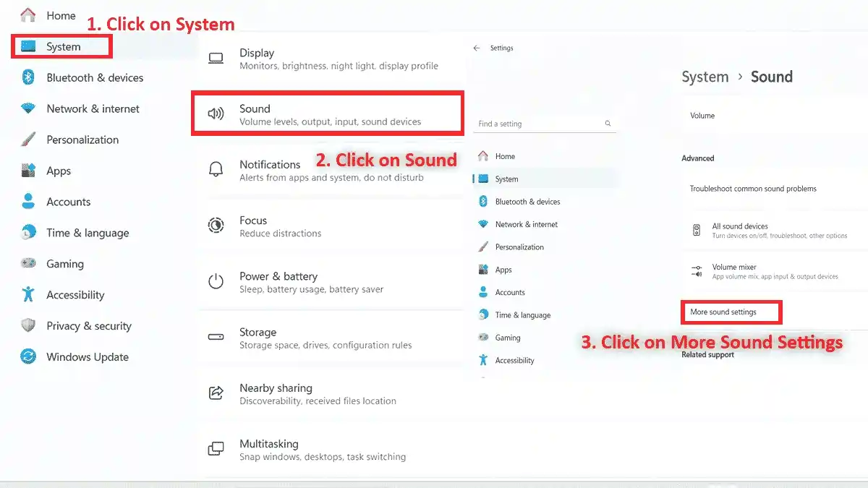This screenshot has width=868, height=488.
Task: Click the Network wifi icon in the large left sidebar
Action: point(28,108)
